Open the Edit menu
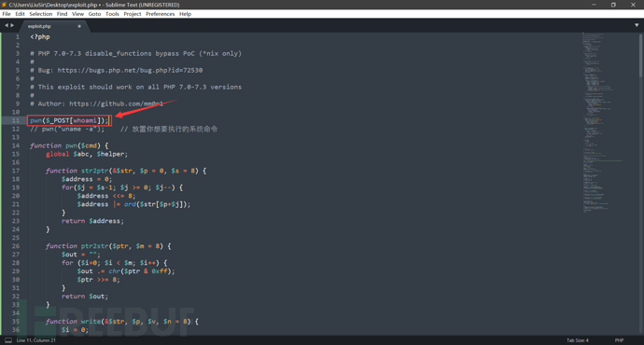644x345 pixels. tap(20, 14)
